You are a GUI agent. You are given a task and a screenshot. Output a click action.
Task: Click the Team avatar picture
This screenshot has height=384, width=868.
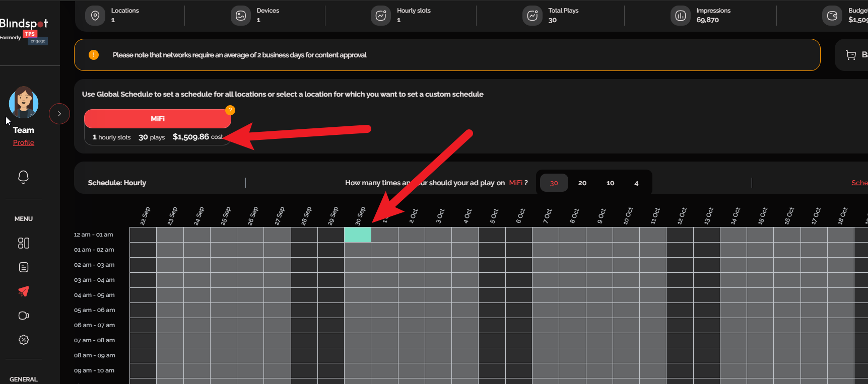tap(24, 103)
